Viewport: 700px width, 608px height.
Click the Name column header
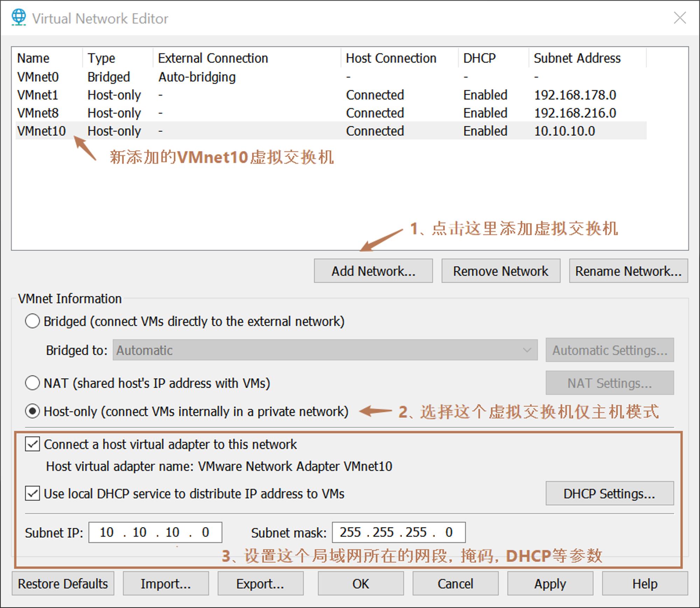(x=33, y=58)
